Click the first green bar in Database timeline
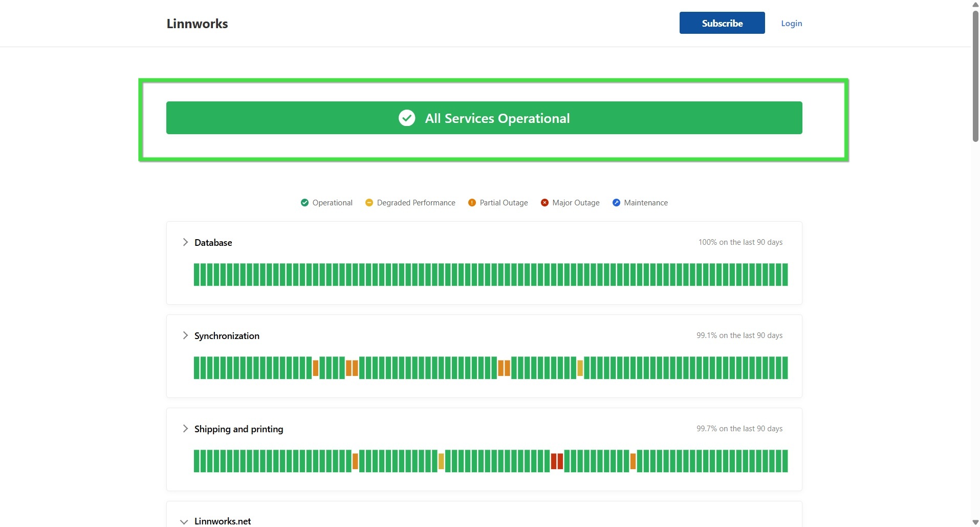980x527 pixels. pos(197,275)
